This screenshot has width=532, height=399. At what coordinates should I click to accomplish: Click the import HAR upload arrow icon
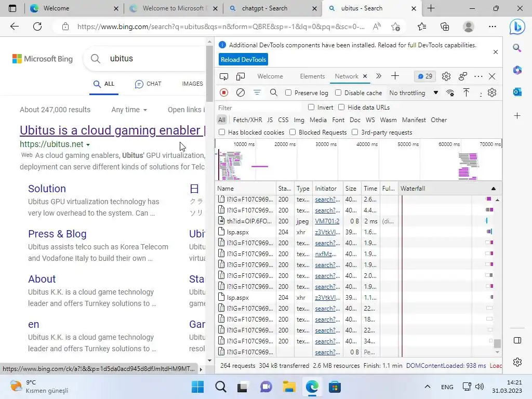pos(466,92)
